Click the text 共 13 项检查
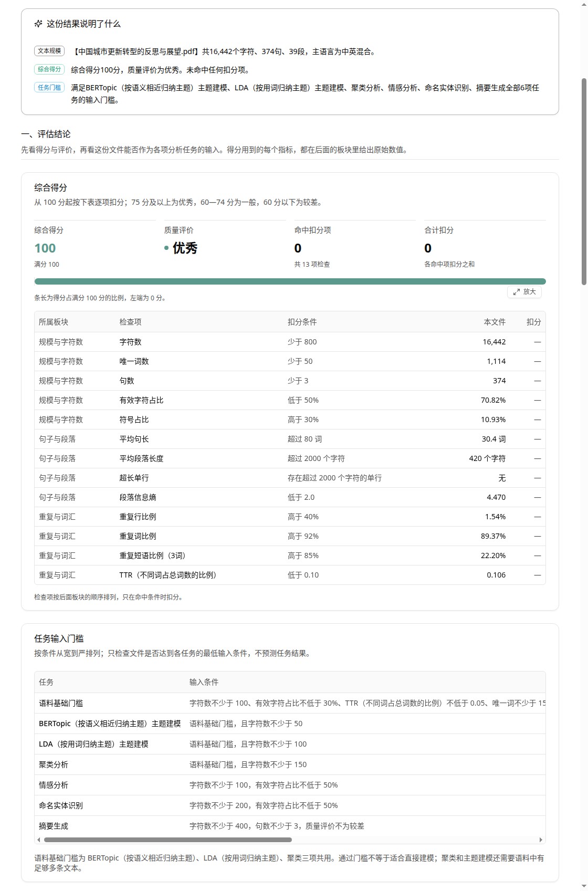This screenshot has height=891, width=588. pyautogui.click(x=312, y=264)
